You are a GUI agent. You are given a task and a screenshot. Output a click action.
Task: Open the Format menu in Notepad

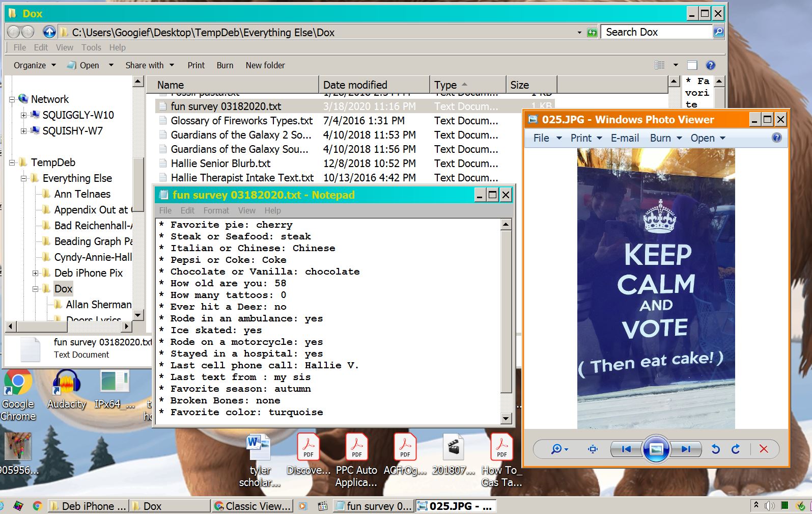(x=216, y=210)
